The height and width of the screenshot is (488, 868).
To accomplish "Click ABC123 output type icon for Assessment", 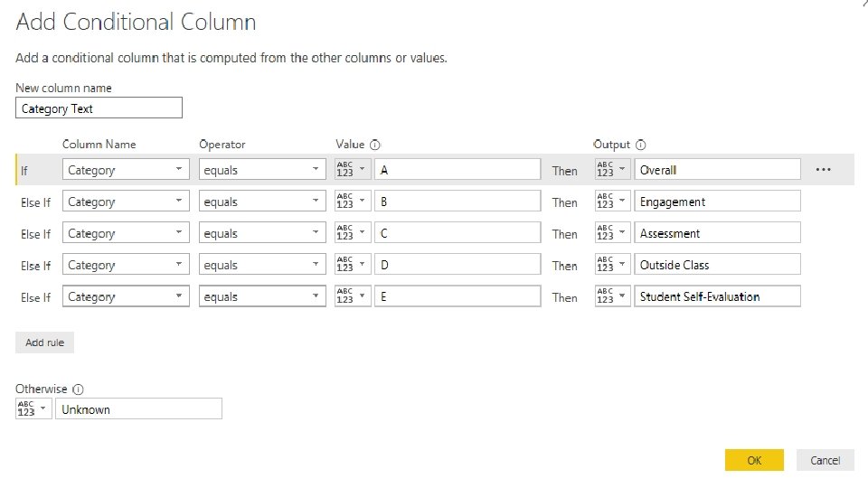I will coord(612,233).
